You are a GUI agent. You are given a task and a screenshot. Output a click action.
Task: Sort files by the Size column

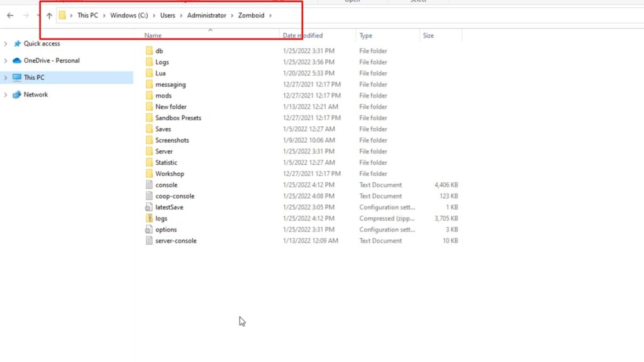tap(428, 36)
